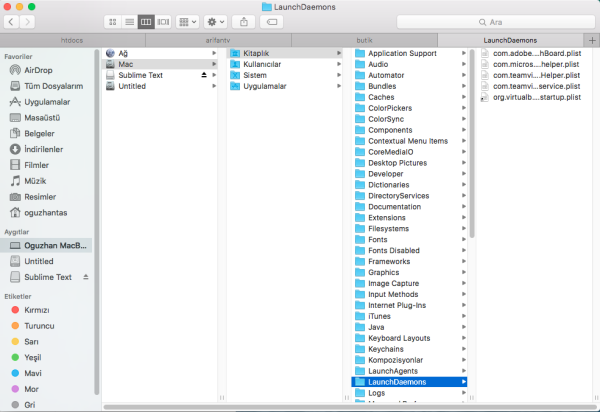This screenshot has width=600, height=412.
Task: Expand the Caches folder arrow
Action: point(463,97)
